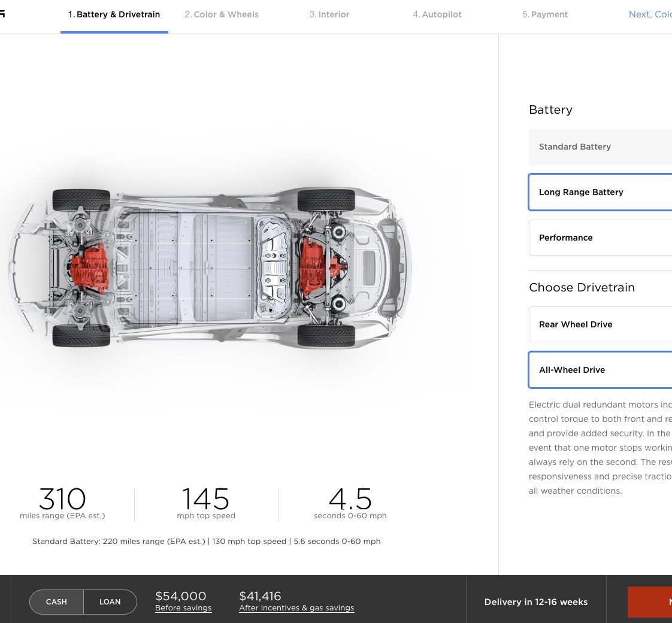
Task: Click the Tesla logo at top left
Action: [x=2, y=14]
